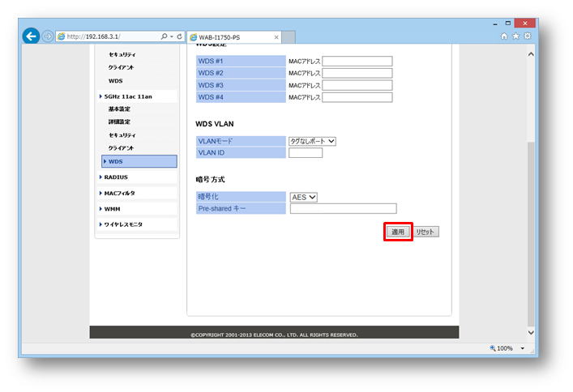This screenshot has height=392, width=573.
Task: Open the Favorites star icon
Action: (516, 36)
